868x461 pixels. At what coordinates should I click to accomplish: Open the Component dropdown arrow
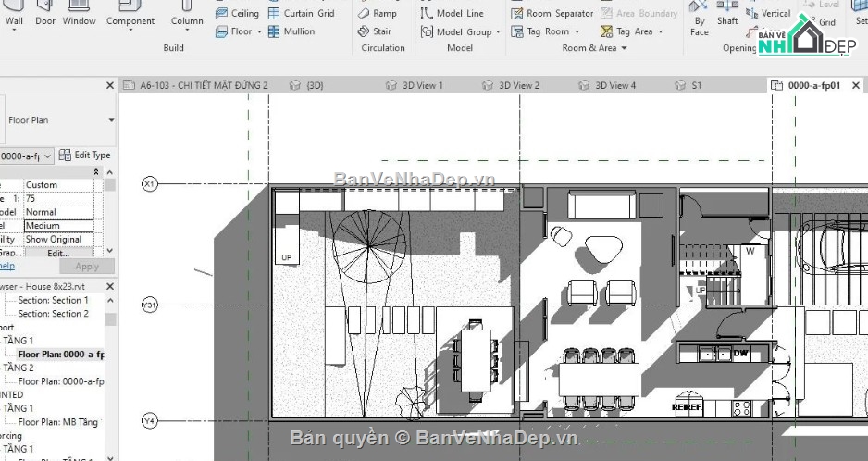pyautogui.click(x=130, y=30)
